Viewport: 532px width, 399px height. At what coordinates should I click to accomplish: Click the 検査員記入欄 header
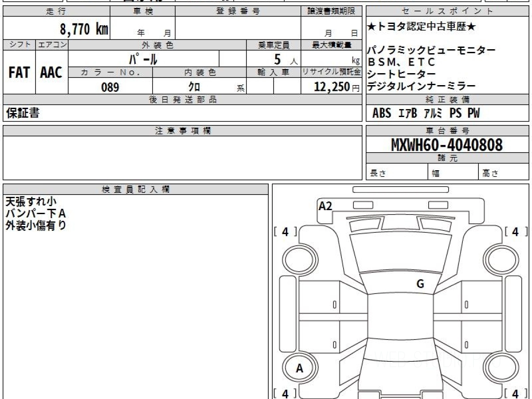click(136, 189)
